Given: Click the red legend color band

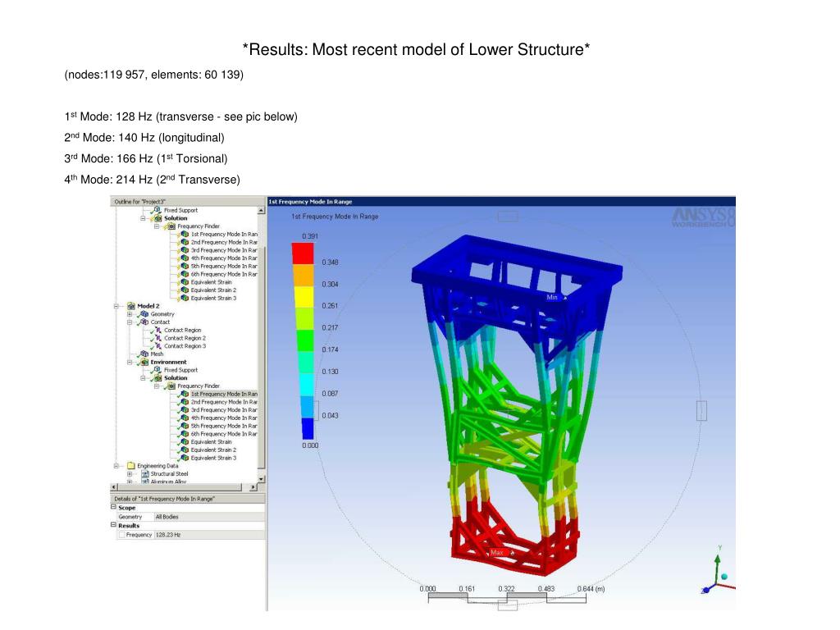Looking at the screenshot, I should pos(303,253).
